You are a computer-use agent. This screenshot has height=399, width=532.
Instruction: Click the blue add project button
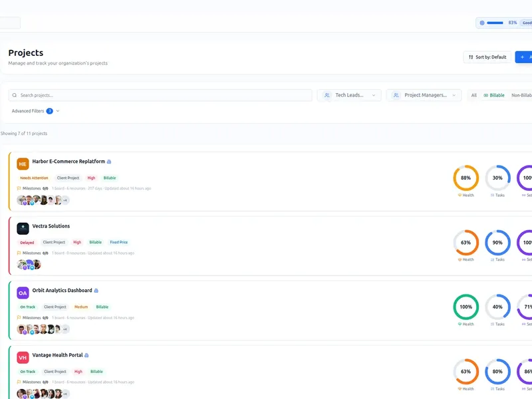coord(523,57)
